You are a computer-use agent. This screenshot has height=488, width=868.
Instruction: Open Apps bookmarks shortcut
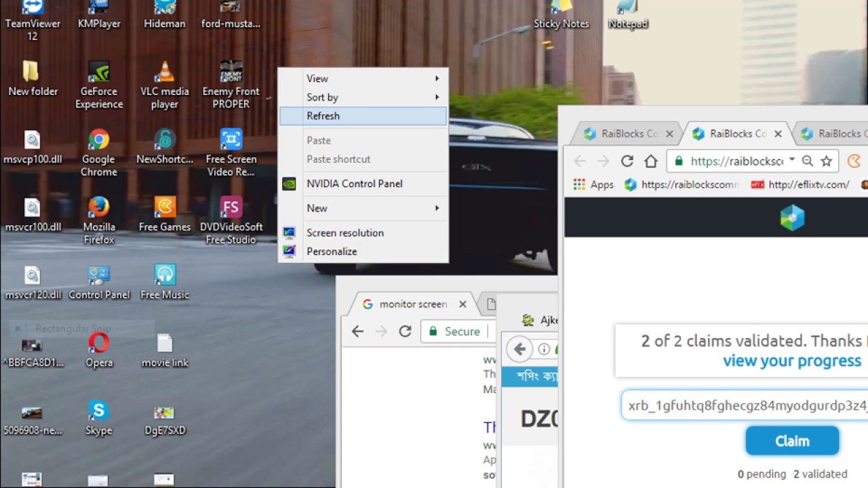click(593, 184)
